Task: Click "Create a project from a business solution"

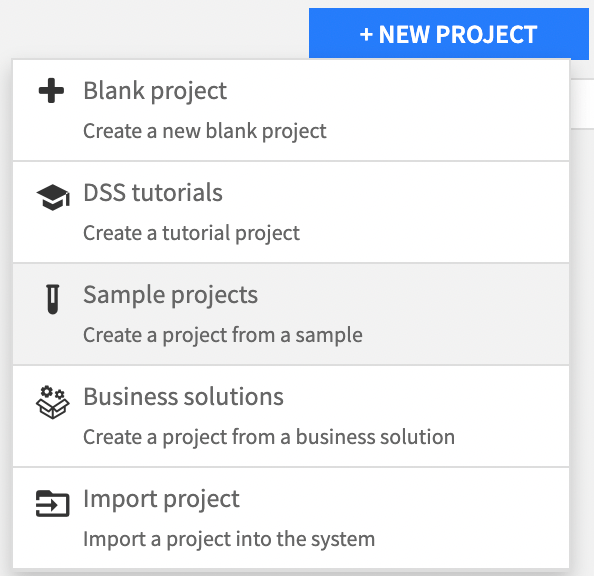Action: pyautogui.click(x=269, y=437)
